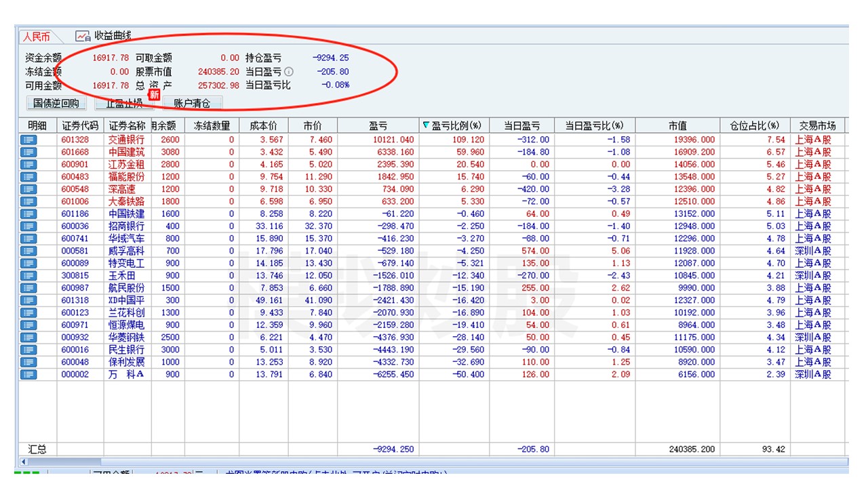Sort by 市值 column header
The width and height of the screenshot is (868, 488).
(677, 125)
